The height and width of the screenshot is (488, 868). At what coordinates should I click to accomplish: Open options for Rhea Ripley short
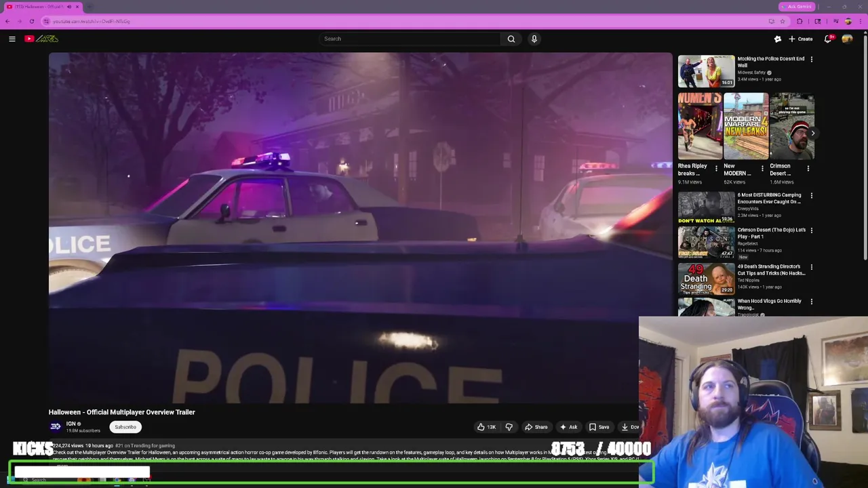716,168
